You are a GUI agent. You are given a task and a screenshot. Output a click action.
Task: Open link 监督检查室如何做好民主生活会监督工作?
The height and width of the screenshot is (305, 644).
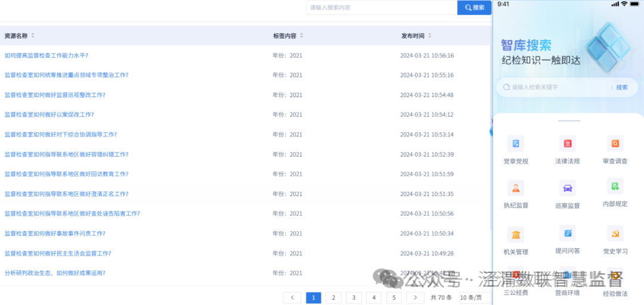point(58,253)
